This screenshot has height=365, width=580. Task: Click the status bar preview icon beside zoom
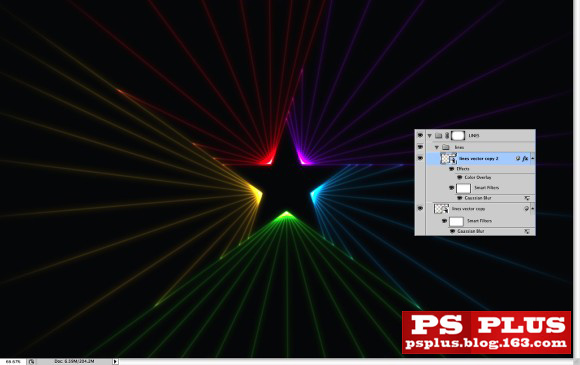[x=31, y=362]
